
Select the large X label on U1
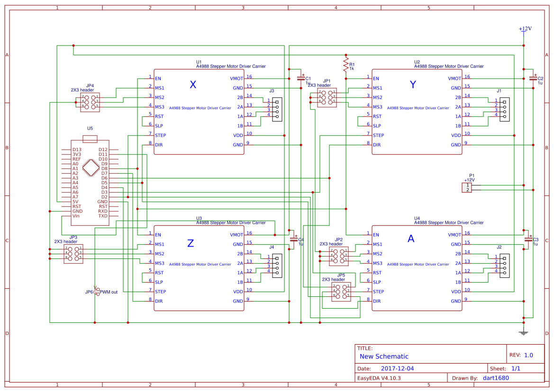pos(193,85)
